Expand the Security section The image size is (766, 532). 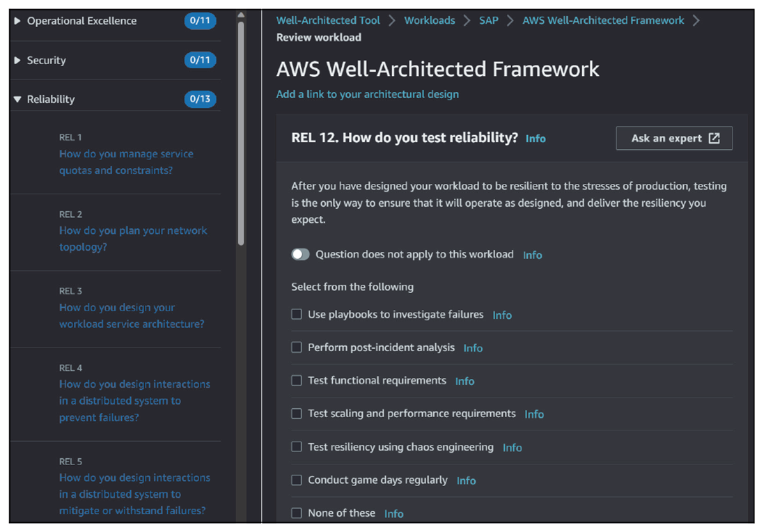(x=17, y=60)
